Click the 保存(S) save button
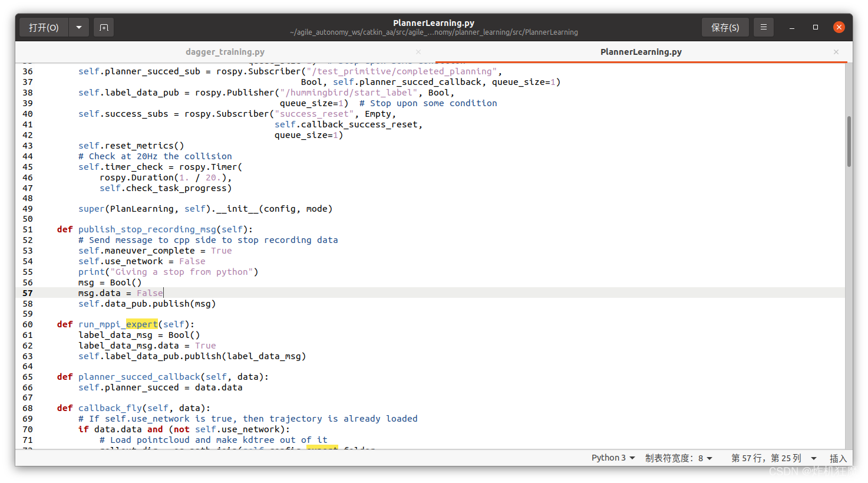The height and width of the screenshot is (483, 868). point(725,27)
